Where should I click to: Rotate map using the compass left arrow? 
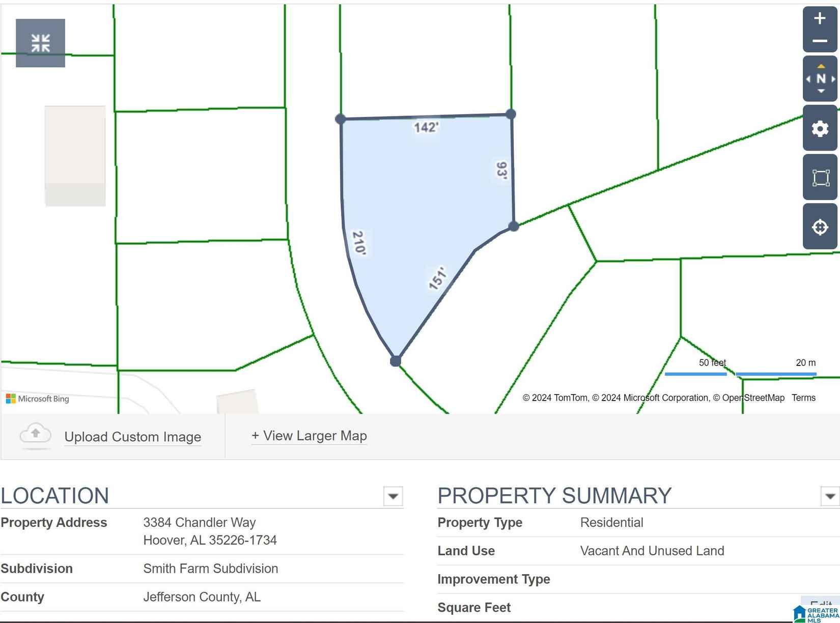point(808,79)
